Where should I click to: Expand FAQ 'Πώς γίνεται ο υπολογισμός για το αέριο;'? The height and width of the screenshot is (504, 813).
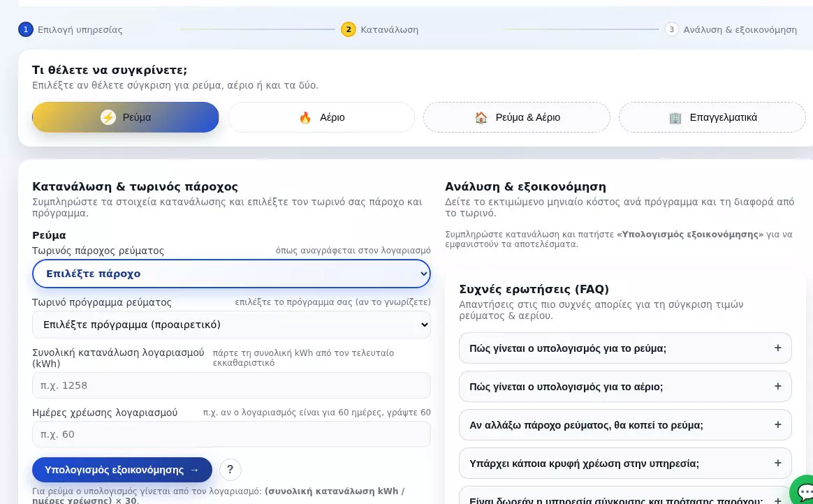click(x=625, y=387)
